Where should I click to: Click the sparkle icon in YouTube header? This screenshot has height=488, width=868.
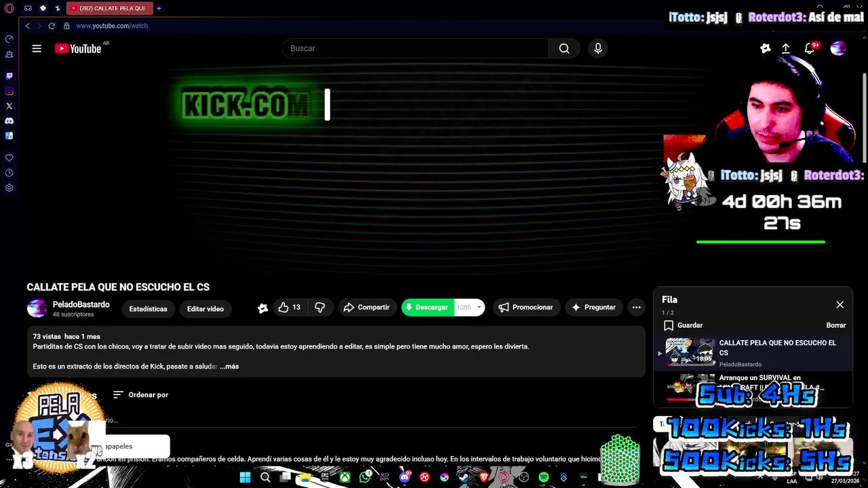point(766,48)
